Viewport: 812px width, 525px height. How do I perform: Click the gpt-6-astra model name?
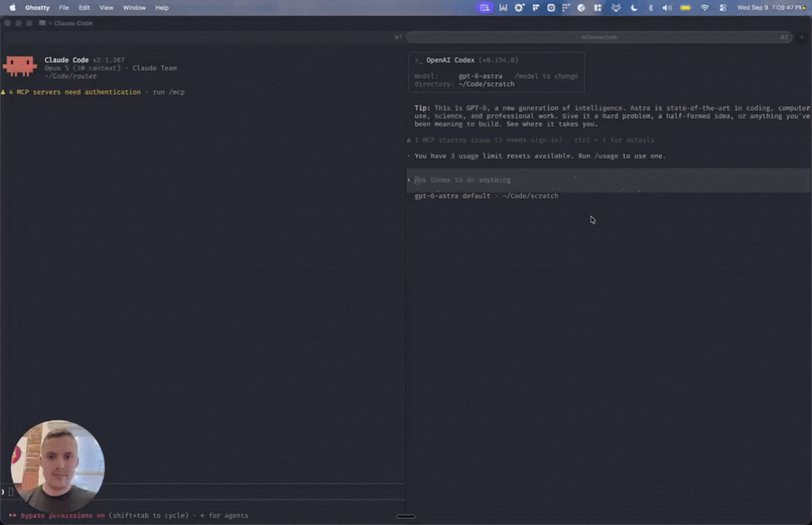(480, 76)
